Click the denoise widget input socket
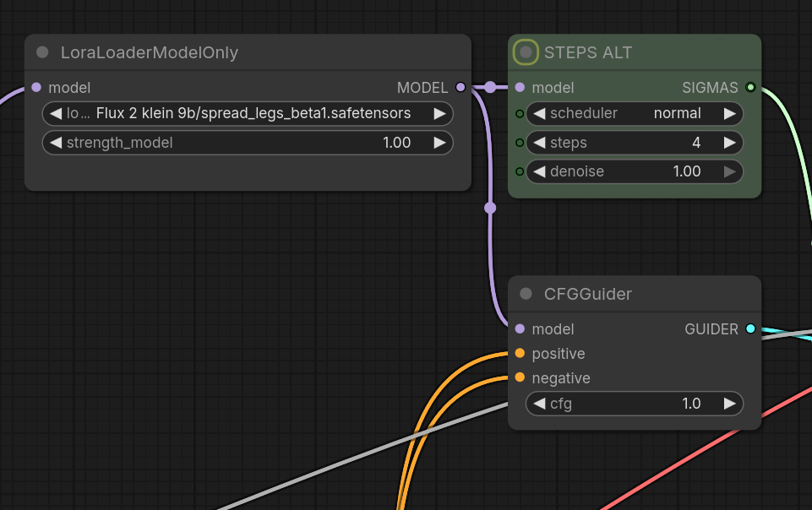The height and width of the screenshot is (510, 812). pos(520,171)
